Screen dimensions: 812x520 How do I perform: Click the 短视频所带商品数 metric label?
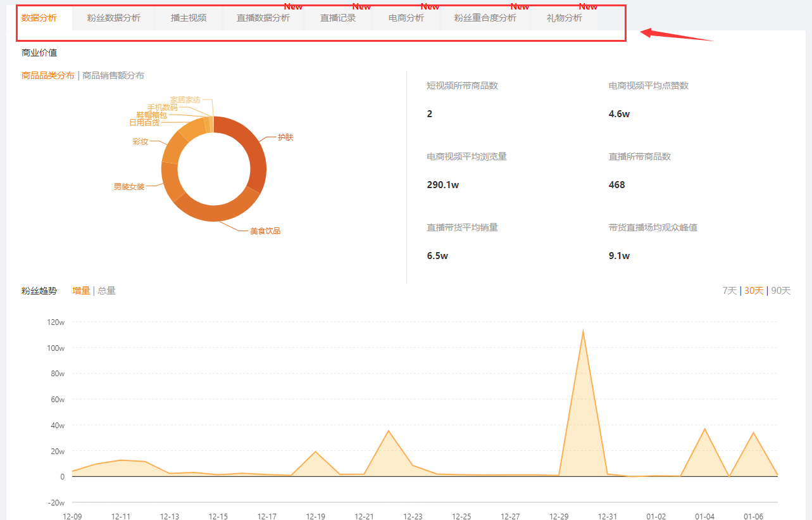[x=462, y=86]
